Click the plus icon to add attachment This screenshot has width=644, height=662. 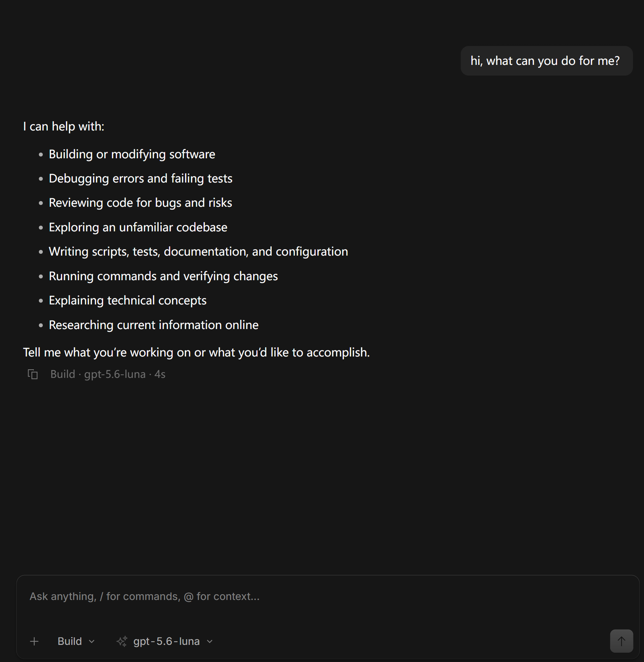point(34,641)
